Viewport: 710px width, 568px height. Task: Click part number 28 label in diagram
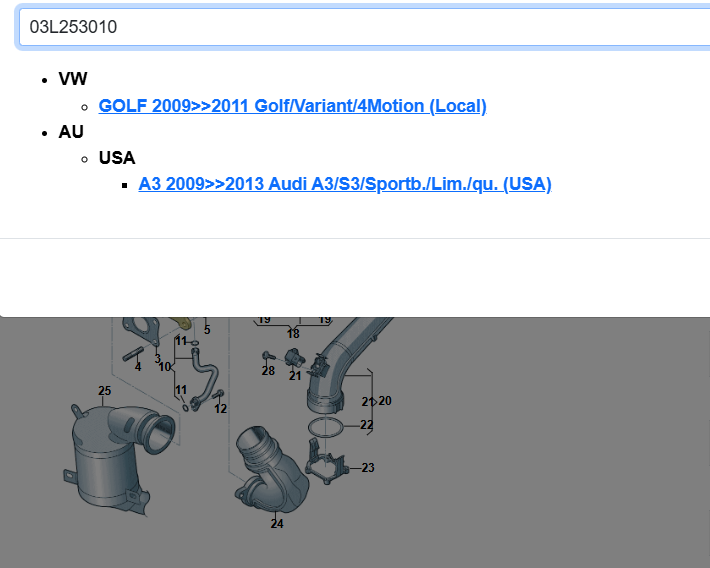268,371
